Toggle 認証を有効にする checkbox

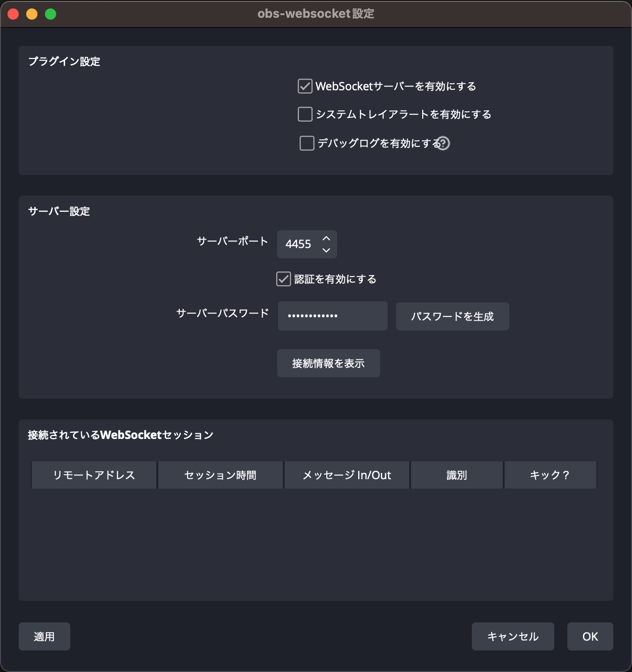[283, 279]
